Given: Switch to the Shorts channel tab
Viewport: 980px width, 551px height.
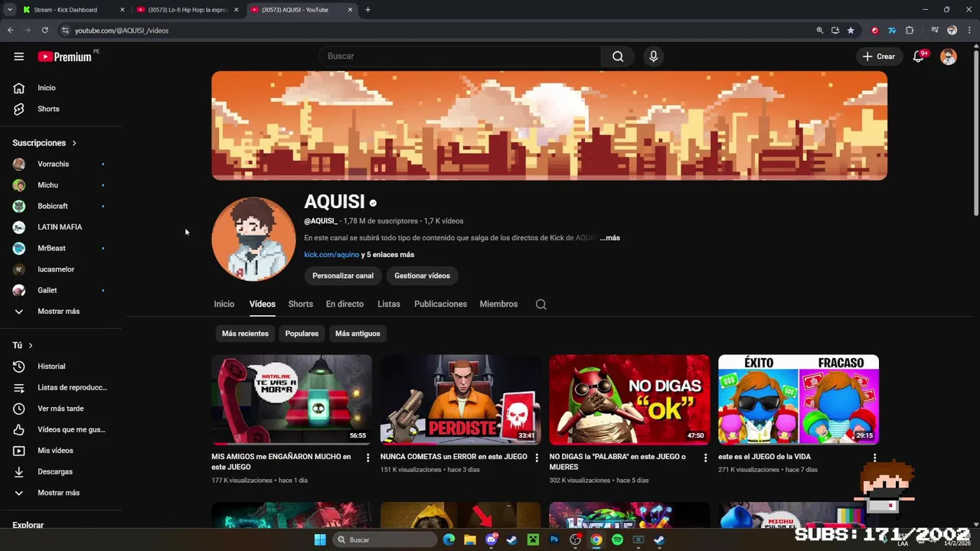Looking at the screenshot, I should [x=300, y=304].
